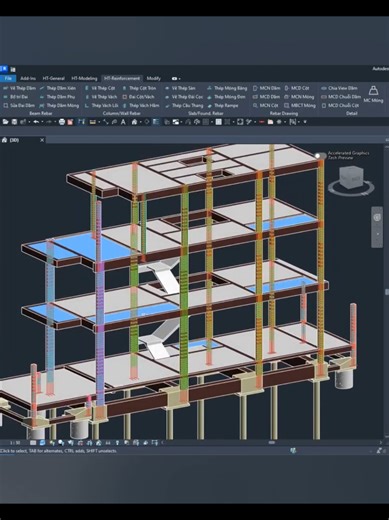Switch to the HT-Modeling tab
Image resolution: width=389 pixels, height=520 pixels.
pos(84,79)
